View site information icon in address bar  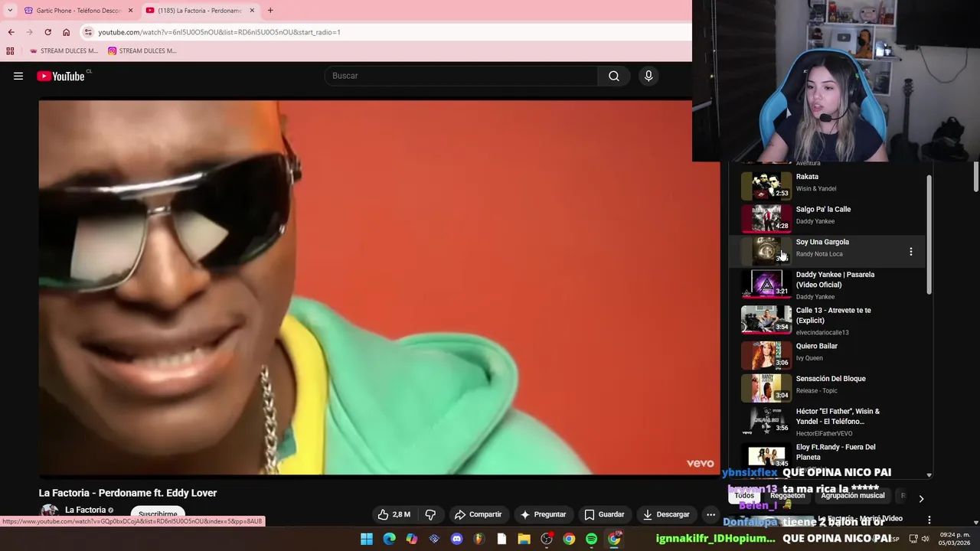pyautogui.click(x=88, y=32)
